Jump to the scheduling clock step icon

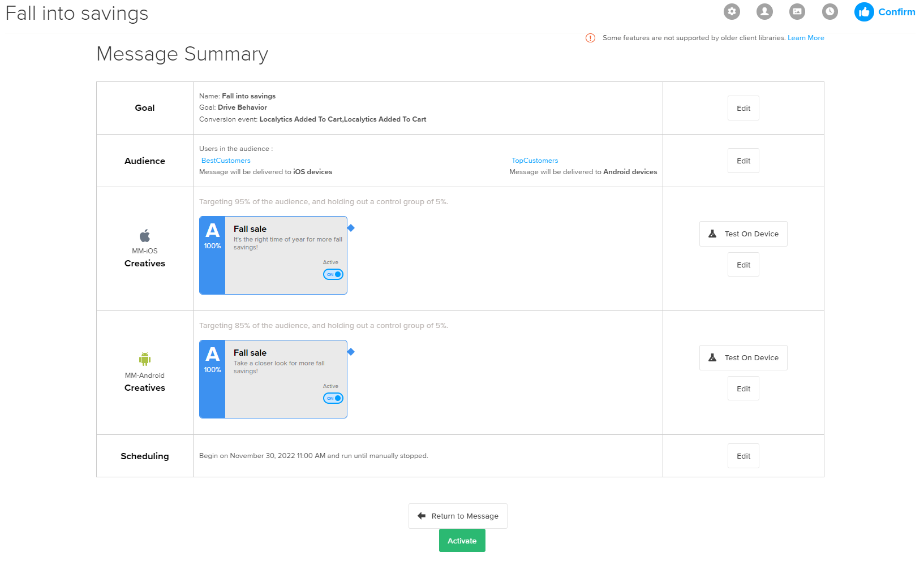[x=830, y=11]
